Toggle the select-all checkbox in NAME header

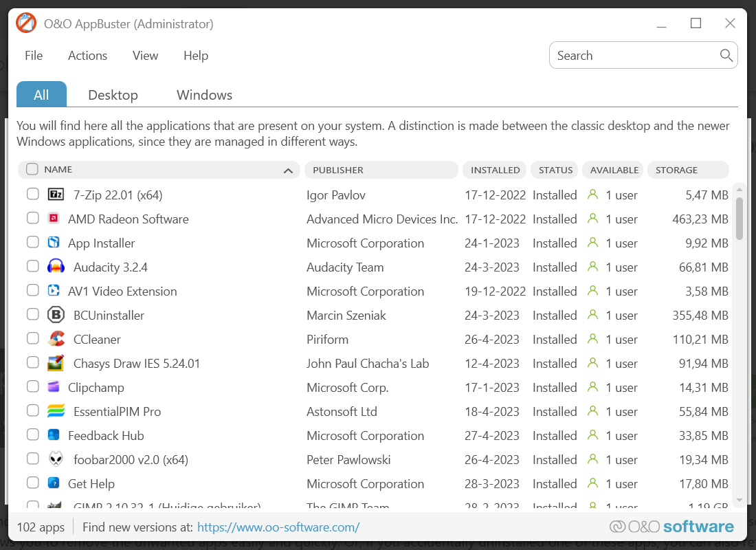point(32,169)
